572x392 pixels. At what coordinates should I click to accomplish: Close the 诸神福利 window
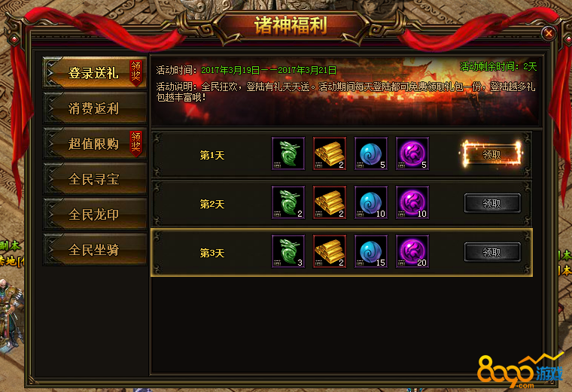click(x=548, y=34)
